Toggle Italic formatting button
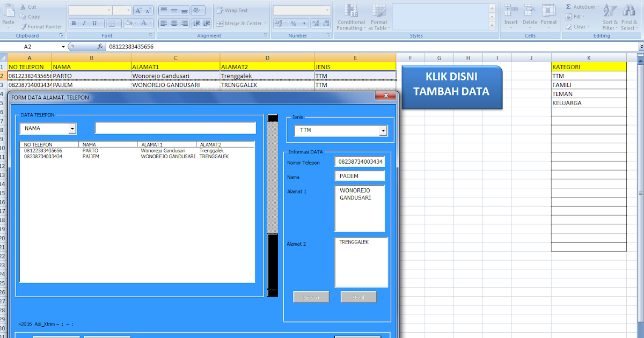This screenshot has height=338, width=644. click(84, 24)
